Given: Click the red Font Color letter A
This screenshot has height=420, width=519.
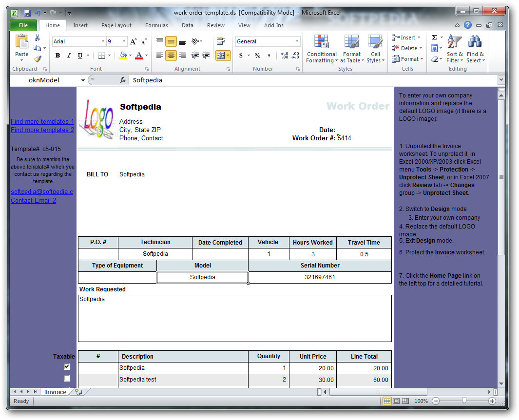Looking at the screenshot, I should pyautogui.click(x=139, y=55).
